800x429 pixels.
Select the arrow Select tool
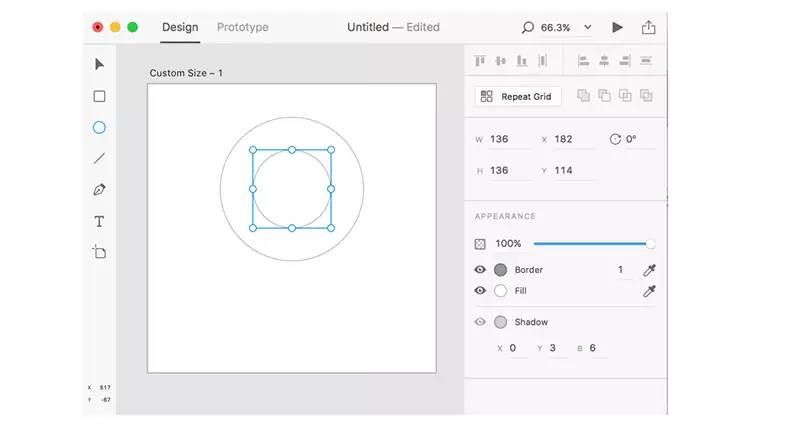coord(99,65)
